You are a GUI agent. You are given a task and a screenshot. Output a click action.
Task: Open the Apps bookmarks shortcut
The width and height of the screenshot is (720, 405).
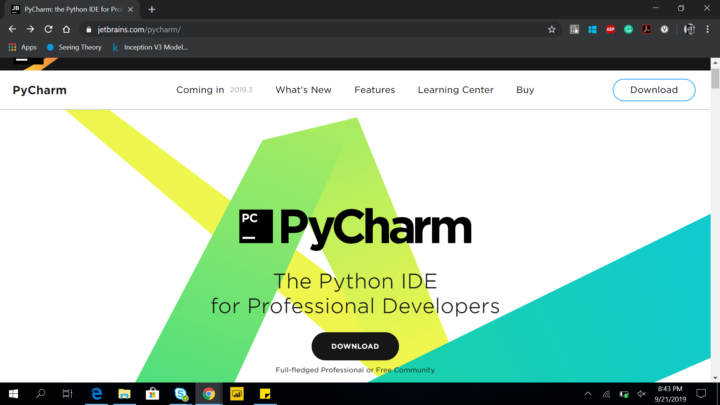point(22,47)
